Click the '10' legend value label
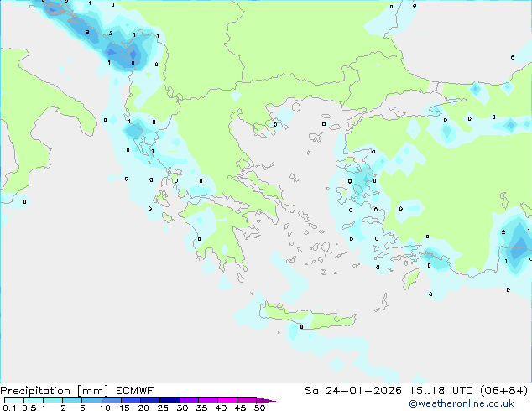532x411 pixels. click(105, 408)
